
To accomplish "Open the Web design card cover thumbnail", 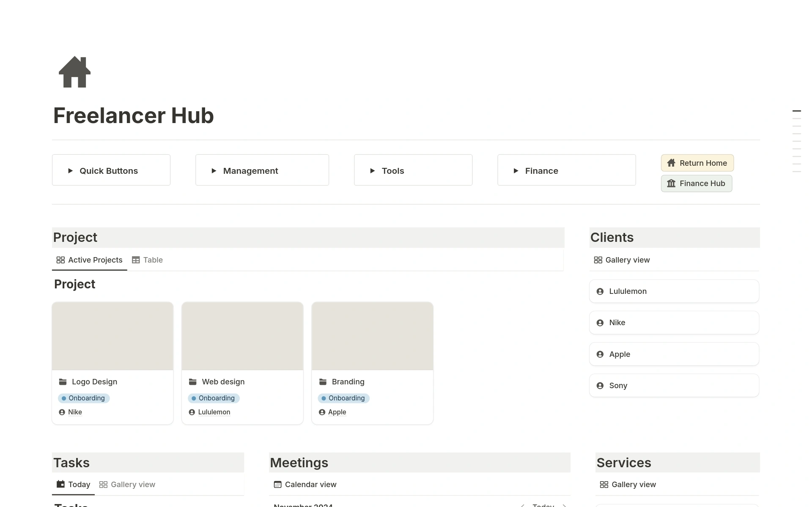I will [242, 336].
